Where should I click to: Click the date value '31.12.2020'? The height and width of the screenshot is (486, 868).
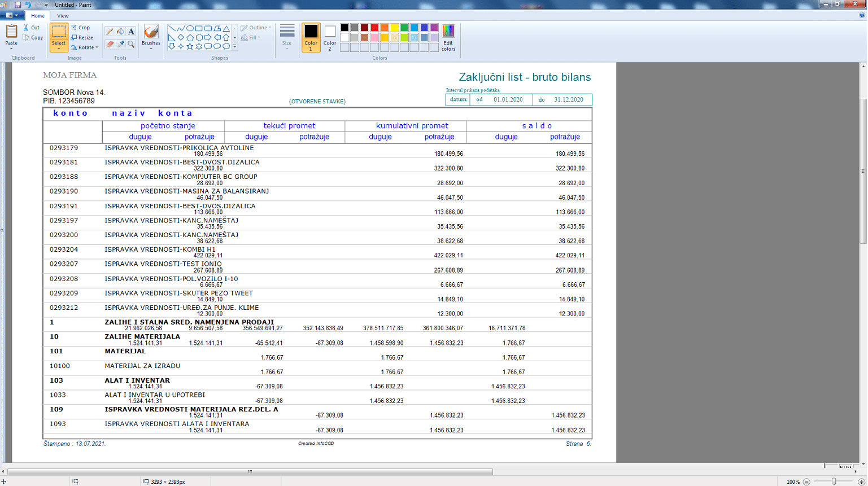coord(569,99)
